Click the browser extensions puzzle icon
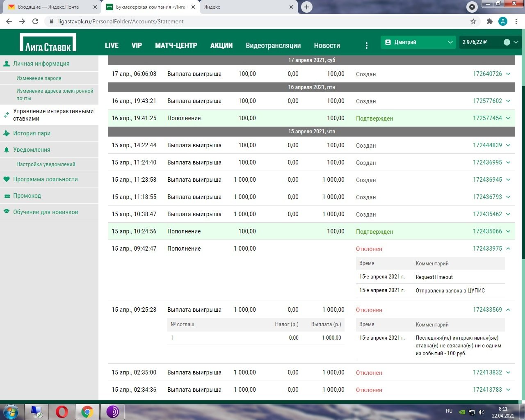Viewport: 525px width, 420px height. (x=489, y=21)
